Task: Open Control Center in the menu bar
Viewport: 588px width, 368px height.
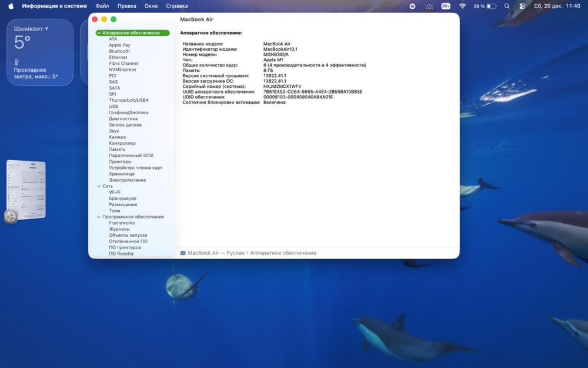Action: 522,6
